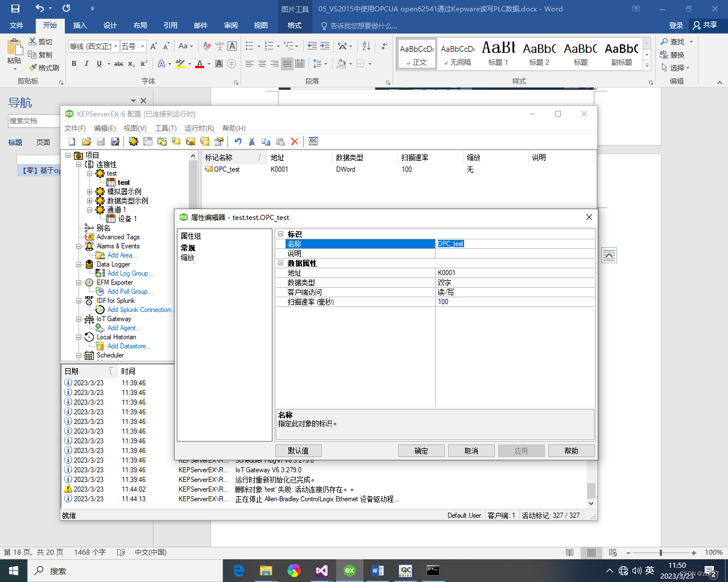
Task: Click Word's Save icon in quick access bar
Action: coord(15,9)
